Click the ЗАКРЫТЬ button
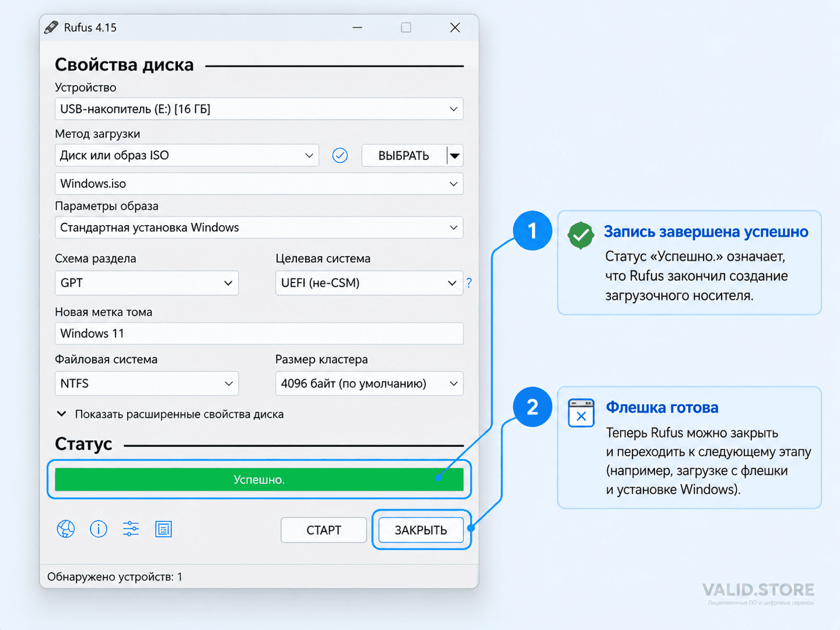The height and width of the screenshot is (630, 840). 421,530
